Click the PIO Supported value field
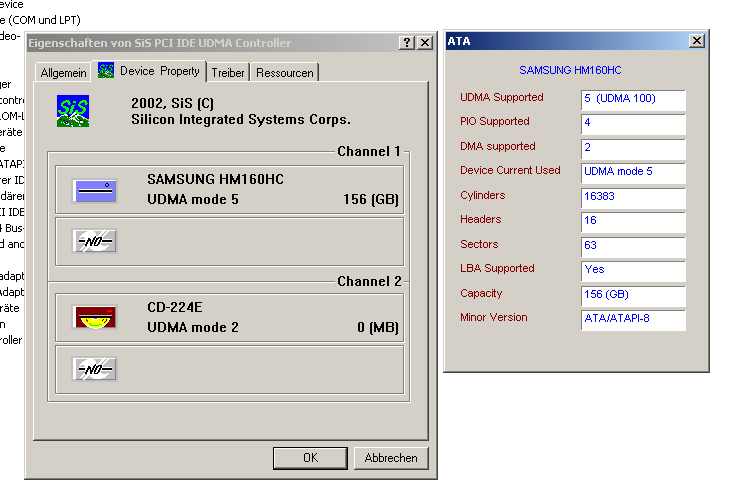Viewport: 740px width, 502px height. [633, 124]
